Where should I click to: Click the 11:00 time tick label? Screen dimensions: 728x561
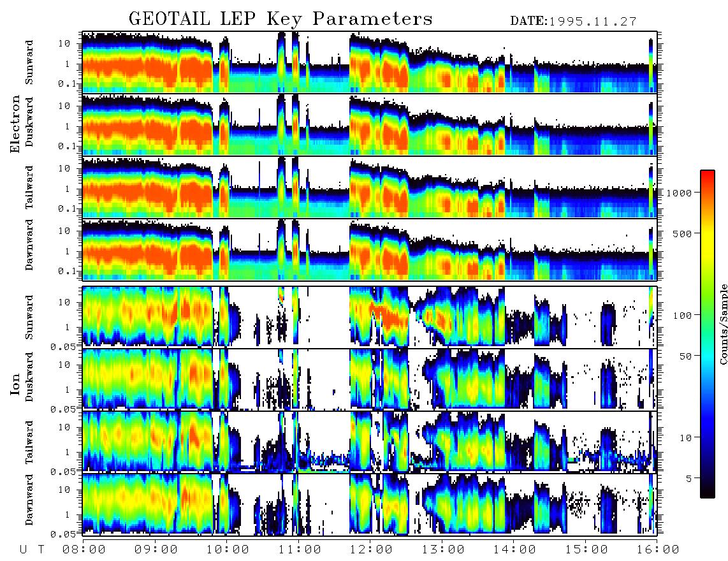(x=300, y=550)
